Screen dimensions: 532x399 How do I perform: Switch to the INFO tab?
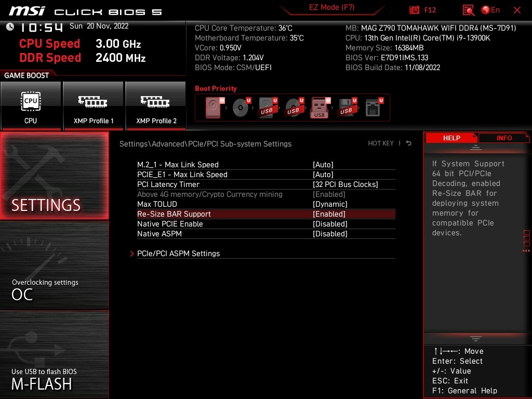click(504, 138)
